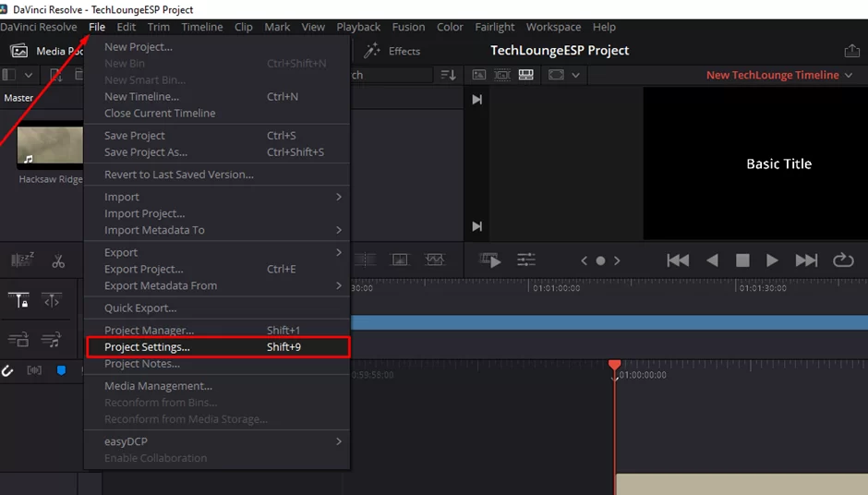The height and width of the screenshot is (495, 868).
Task: Select the timeline viewer mode icon
Action: [526, 75]
